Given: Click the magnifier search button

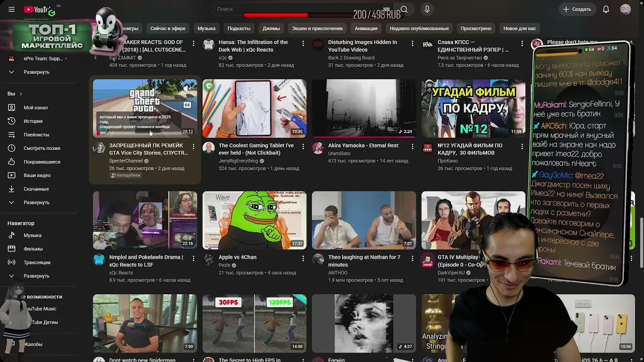Looking at the screenshot, I should point(404,9).
